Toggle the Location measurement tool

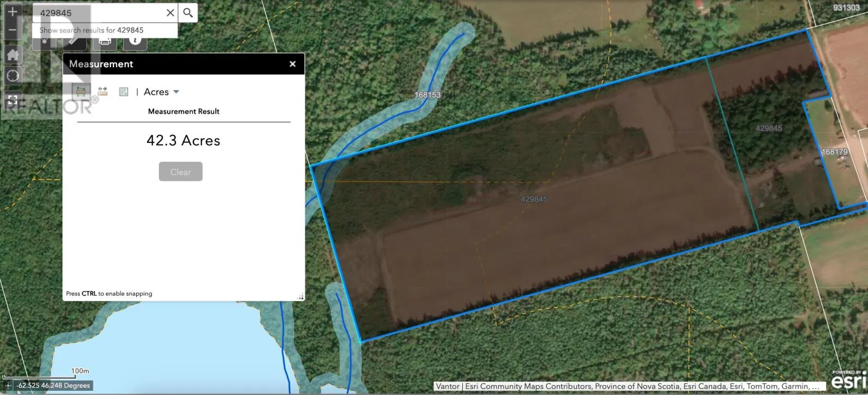tap(124, 92)
